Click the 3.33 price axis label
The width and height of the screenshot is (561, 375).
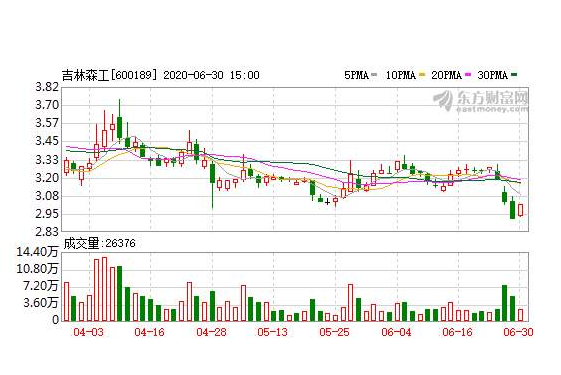(x=47, y=160)
